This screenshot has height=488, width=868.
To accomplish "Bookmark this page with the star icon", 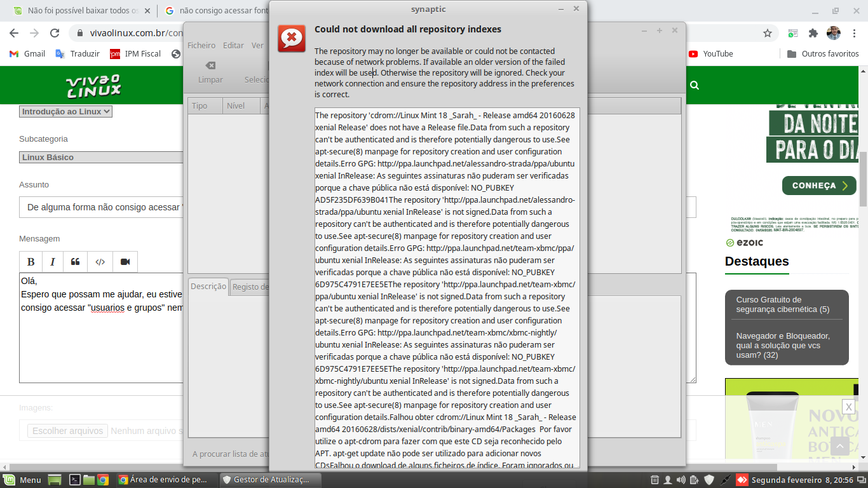I will (x=768, y=33).
